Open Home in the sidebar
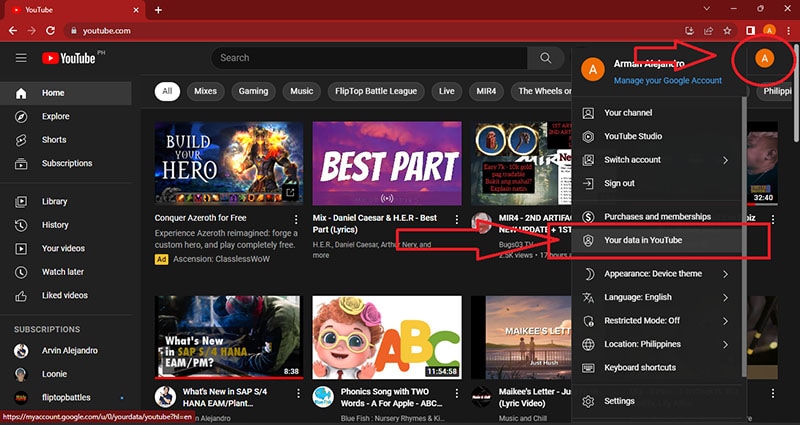 click(x=66, y=93)
